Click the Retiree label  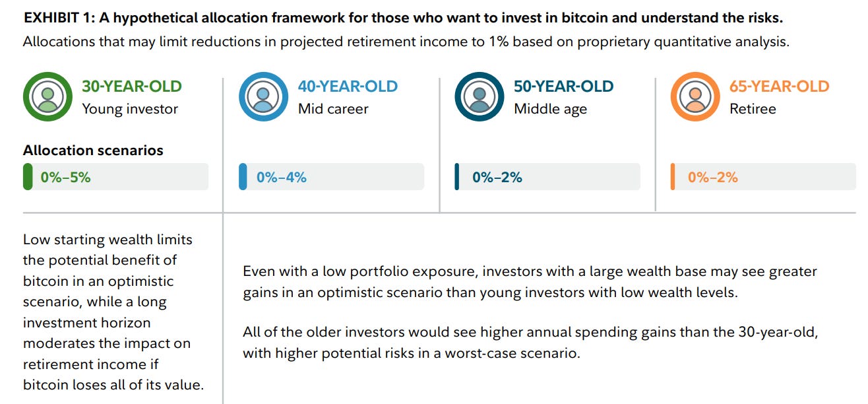[x=753, y=109]
